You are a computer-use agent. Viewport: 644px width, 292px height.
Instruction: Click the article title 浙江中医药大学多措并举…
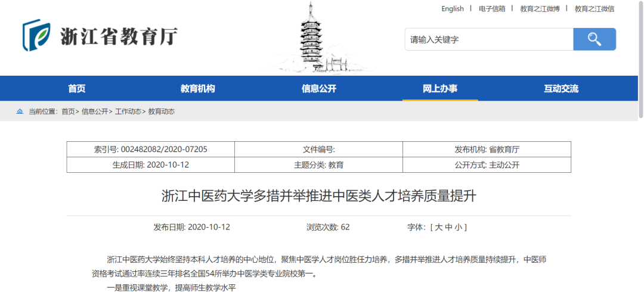tap(318, 196)
